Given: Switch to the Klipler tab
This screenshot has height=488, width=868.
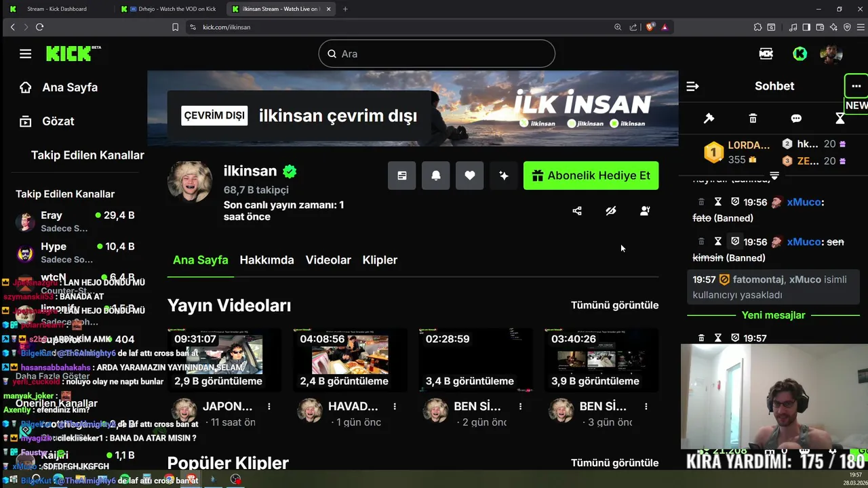Looking at the screenshot, I should [380, 260].
